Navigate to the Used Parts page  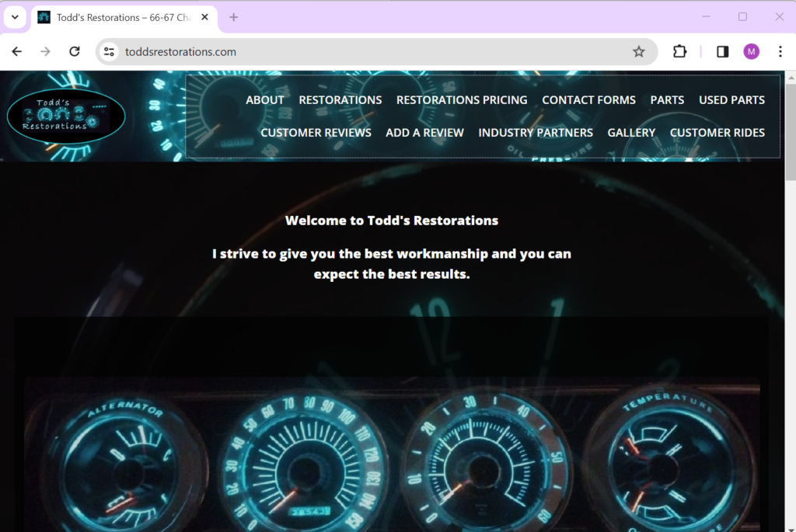[x=731, y=100]
